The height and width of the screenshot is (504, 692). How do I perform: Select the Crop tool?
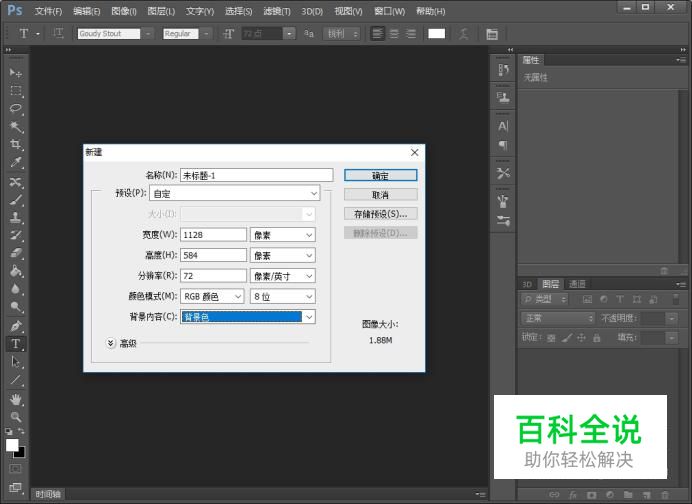[16, 145]
